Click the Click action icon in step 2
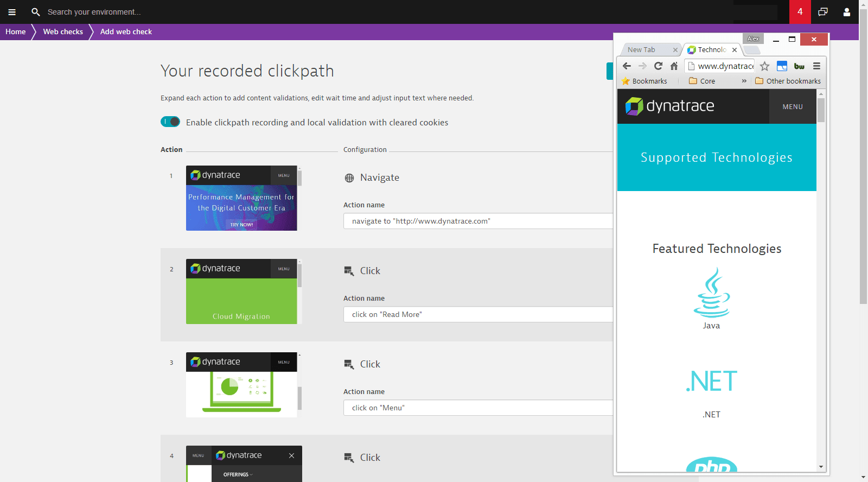This screenshot has width=868, height=482. pyautogui.click(x=349, y=271)
